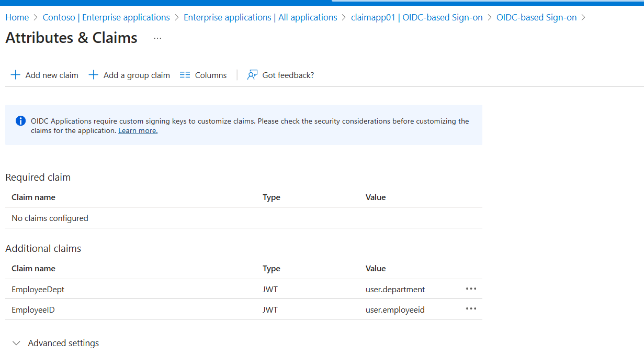Click the plus icon for Add new claim
Image resolution: width=644 pixels, height=354 pixels.
pyautogui.click(x=15, y=75)
